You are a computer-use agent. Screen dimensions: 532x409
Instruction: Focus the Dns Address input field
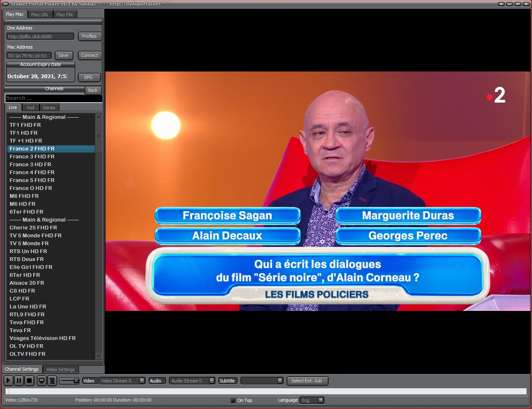pyautogui.click(x=40, y=37)
